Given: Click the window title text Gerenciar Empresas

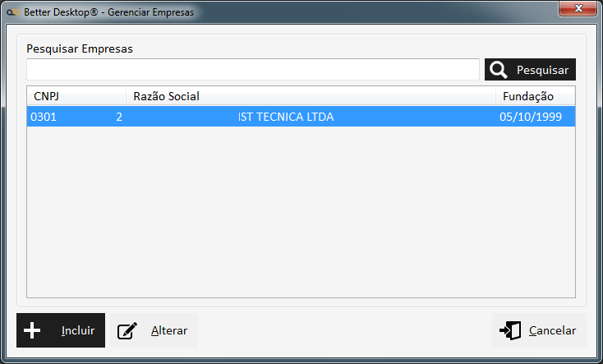Looking at the screenshot, I should [151, 14].
